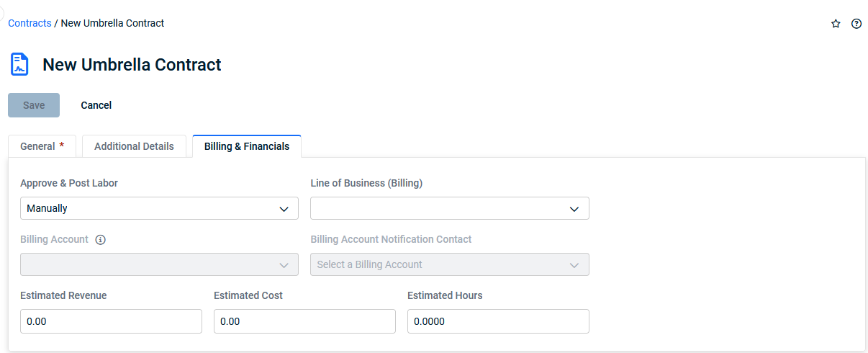The image size is (868, 353).
Task: Select the Estimated Hours input box
Action: click(498, 321)
